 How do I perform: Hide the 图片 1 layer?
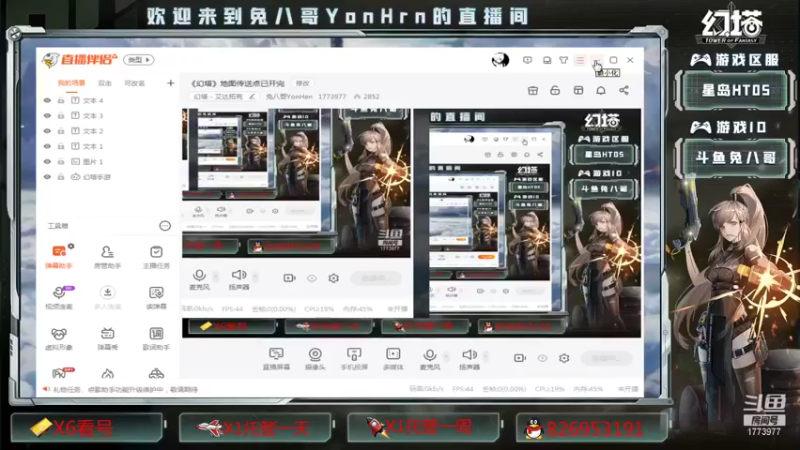tap(47, 162)
